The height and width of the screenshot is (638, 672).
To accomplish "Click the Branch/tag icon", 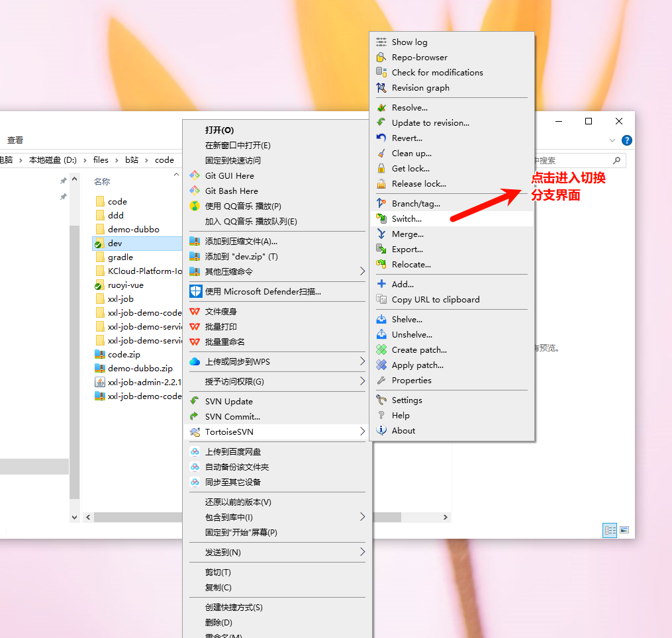I will tap(381, 204).
